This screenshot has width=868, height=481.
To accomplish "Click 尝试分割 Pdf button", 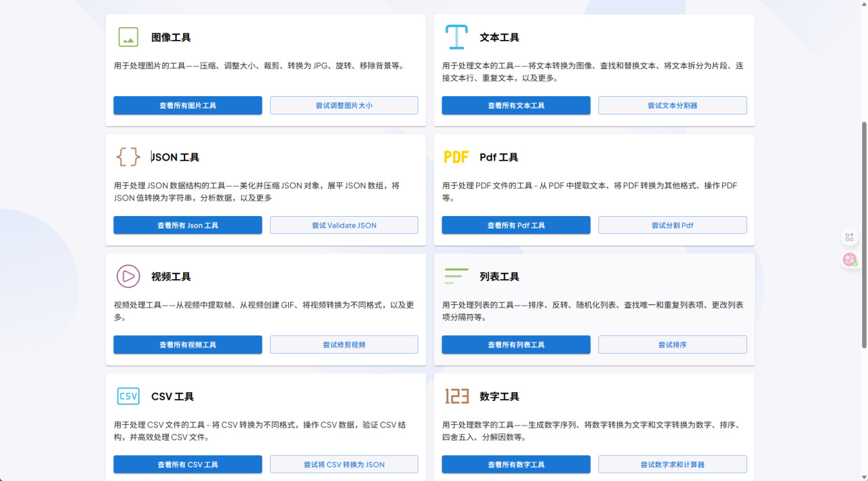I will tap(673, 225).
